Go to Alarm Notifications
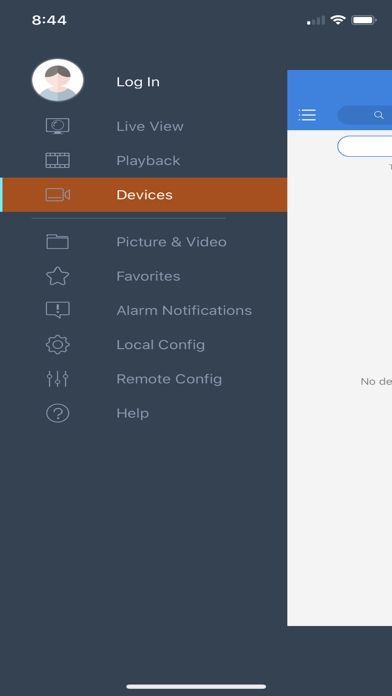Image resolution: width=392 pixels, height=696 pixels. tap(184, 310)
